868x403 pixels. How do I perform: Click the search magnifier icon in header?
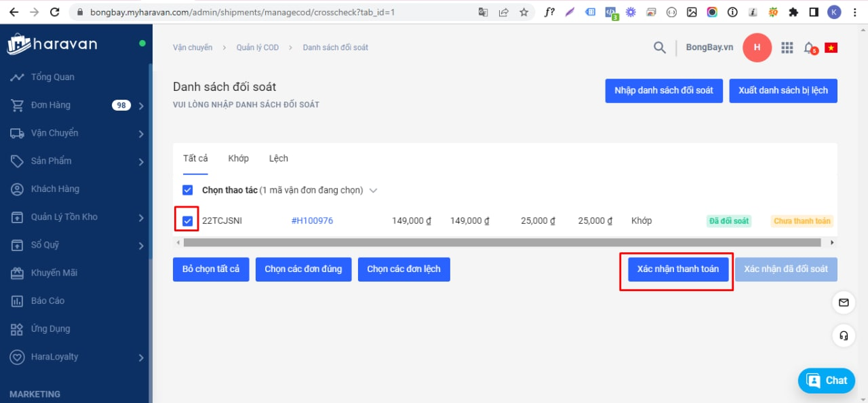(x=659, y=47)
